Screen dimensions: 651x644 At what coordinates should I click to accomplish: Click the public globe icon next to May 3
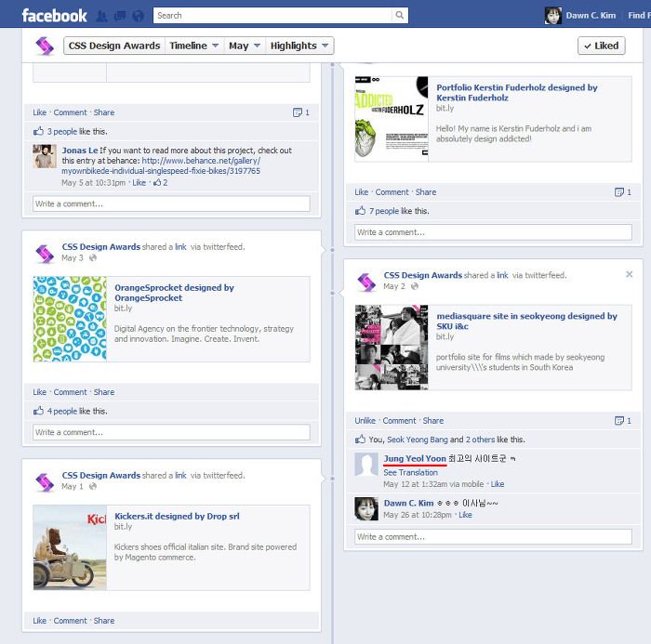pos(93,257)
